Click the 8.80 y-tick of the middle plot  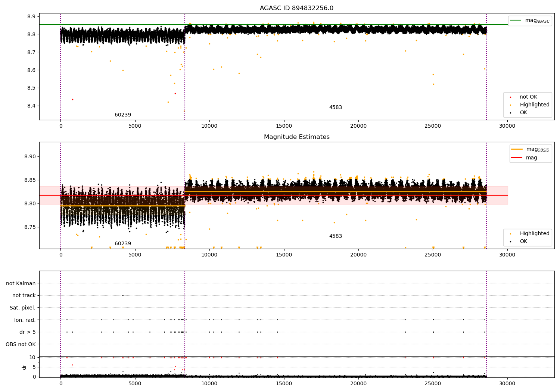coord(30,203)
